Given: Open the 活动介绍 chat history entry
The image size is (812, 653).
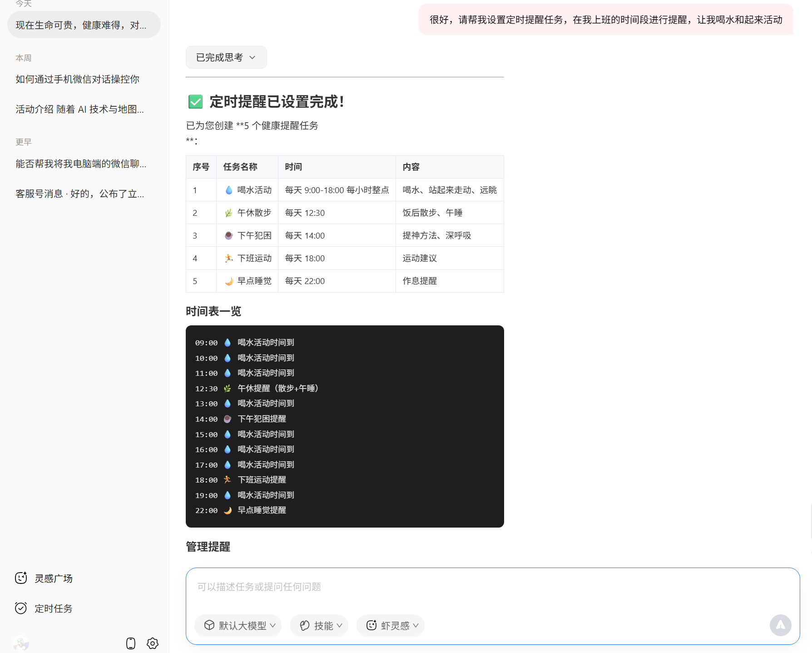Looking at the screenshot, I should coord(79,109).
